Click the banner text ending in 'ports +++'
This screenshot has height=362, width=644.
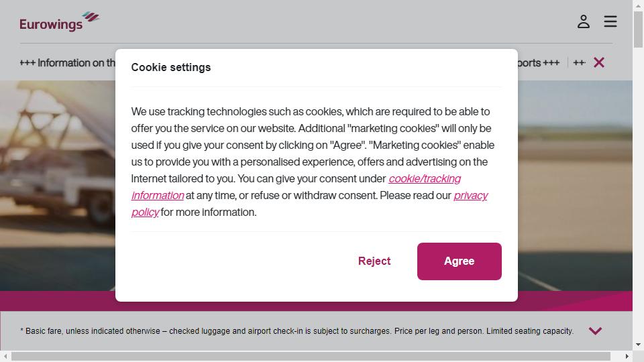pyautogui.click(x=539, y=63)
